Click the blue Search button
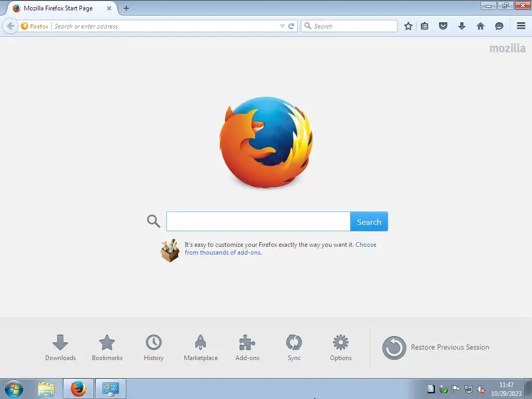 tap(369, 221)
